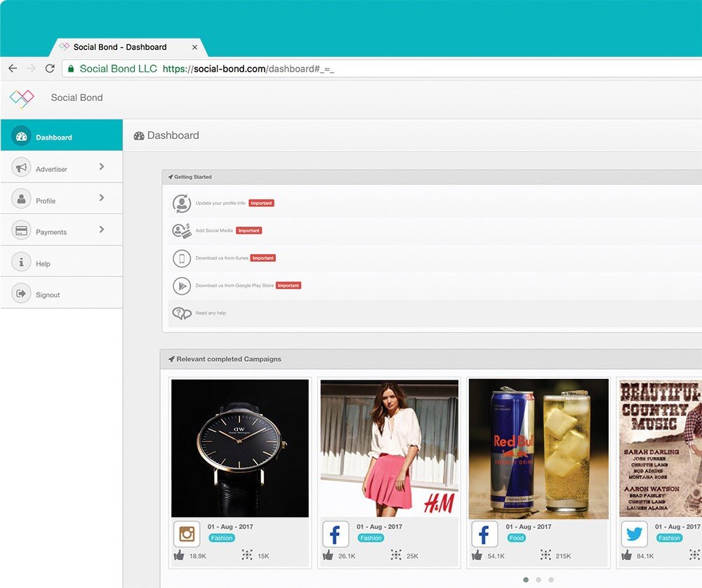
Task: Click the Twitter icon under the country music campaign
Action: click(634, 534)
